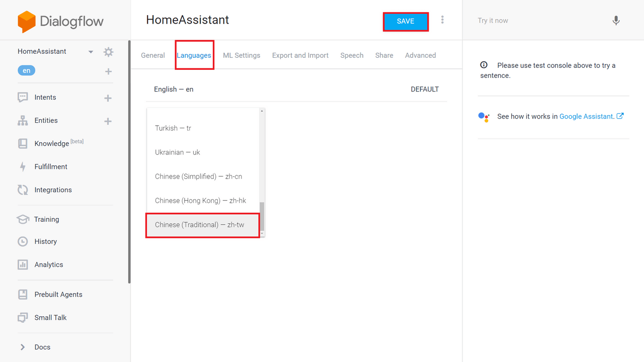Open the Google Assistant link
Image resolution: width=644 pixels, height=362 pixels.
click(x=587, y=116)
